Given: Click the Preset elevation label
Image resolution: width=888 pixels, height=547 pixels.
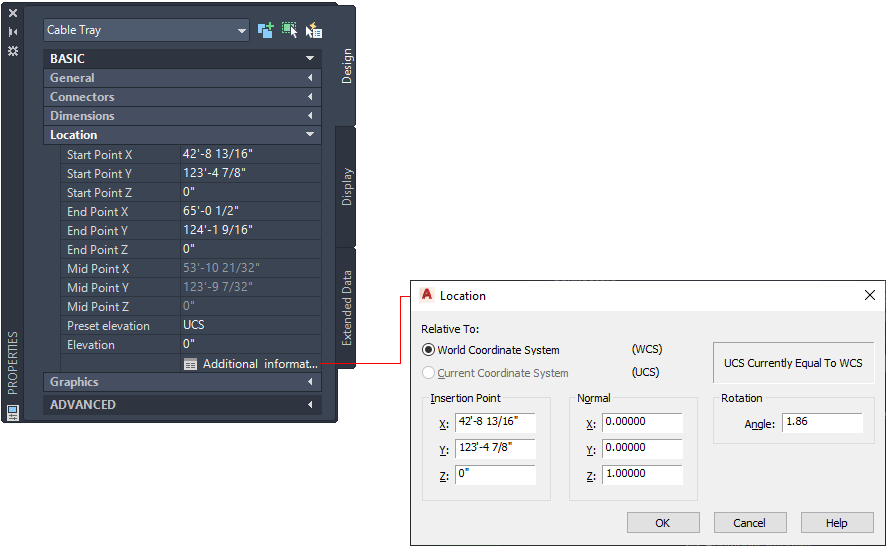Looking at the screenshot, I should point(108,326).
